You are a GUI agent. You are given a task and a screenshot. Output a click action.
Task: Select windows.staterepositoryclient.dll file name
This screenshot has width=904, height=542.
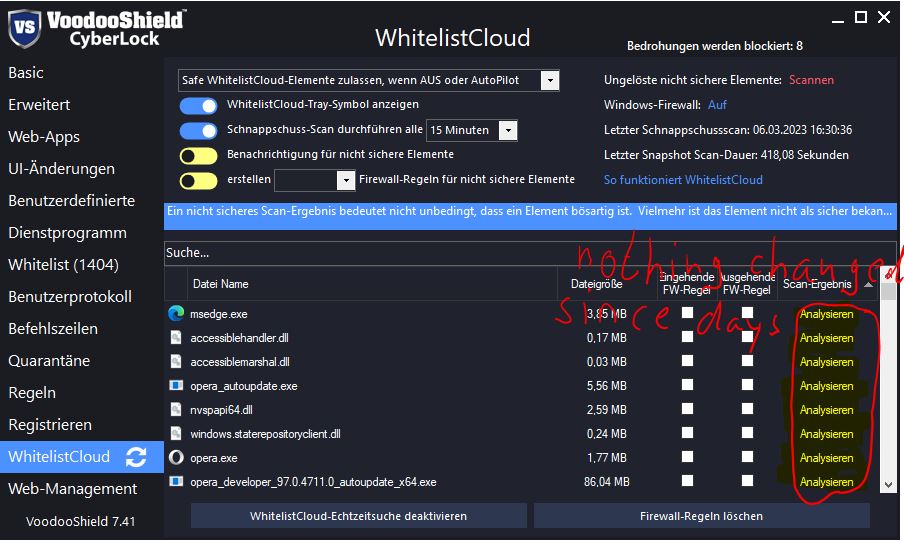[265, 434]
